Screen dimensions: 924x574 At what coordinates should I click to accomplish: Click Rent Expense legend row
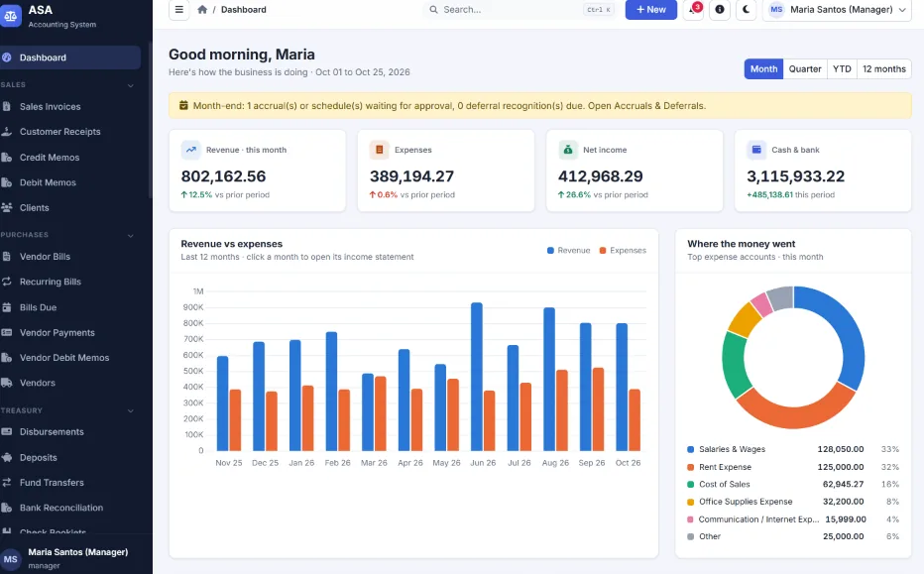click(x=793, y=467)
